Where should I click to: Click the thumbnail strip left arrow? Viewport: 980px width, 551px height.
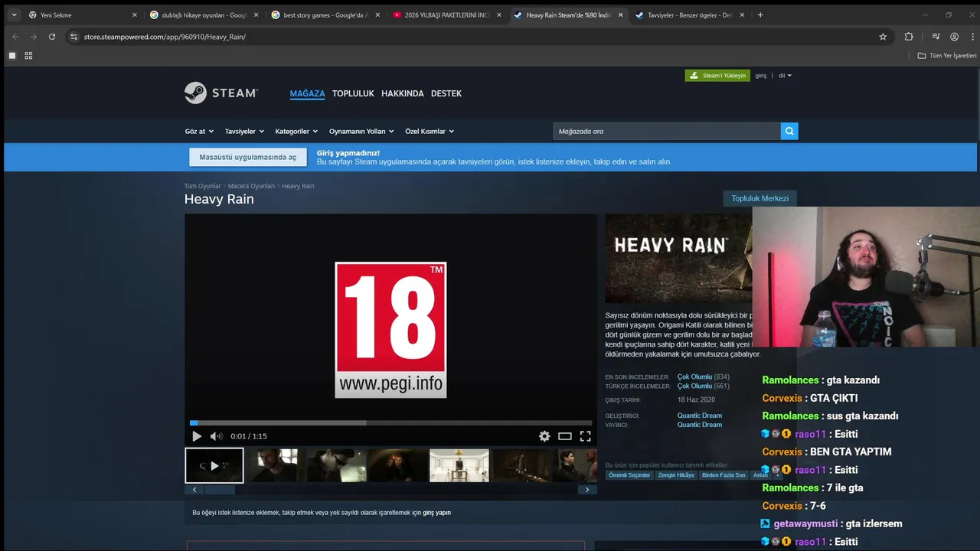[194, 490]
